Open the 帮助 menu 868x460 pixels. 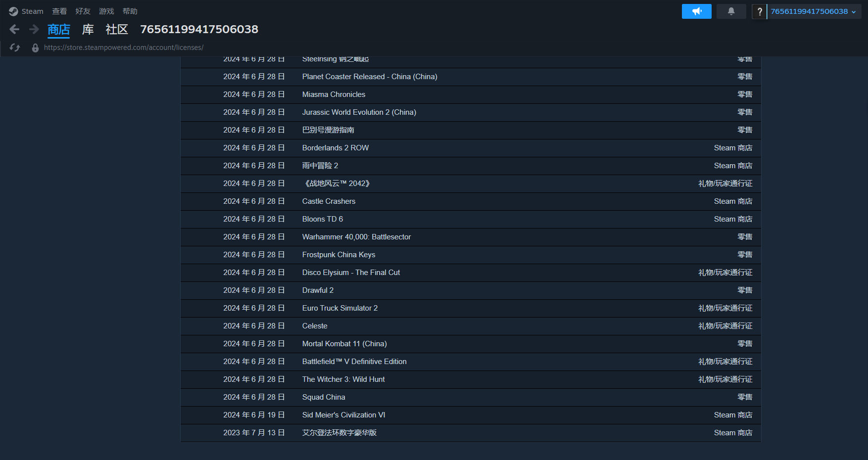[130, 11]
